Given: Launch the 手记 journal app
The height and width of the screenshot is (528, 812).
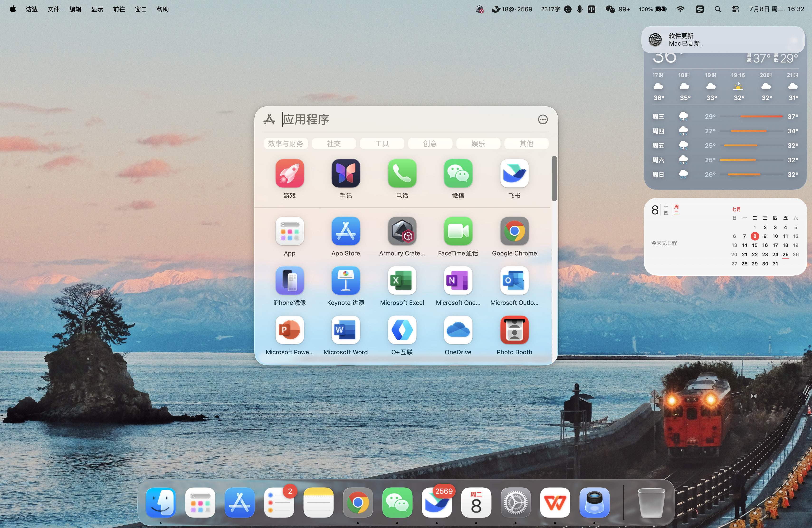Looking at the screenshot, I should tap(346, 173).
